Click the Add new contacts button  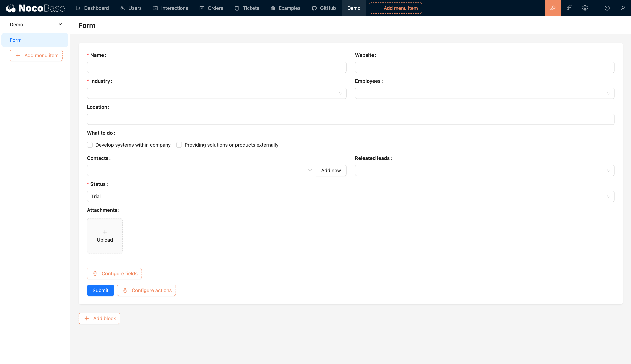tap(330, 170)
